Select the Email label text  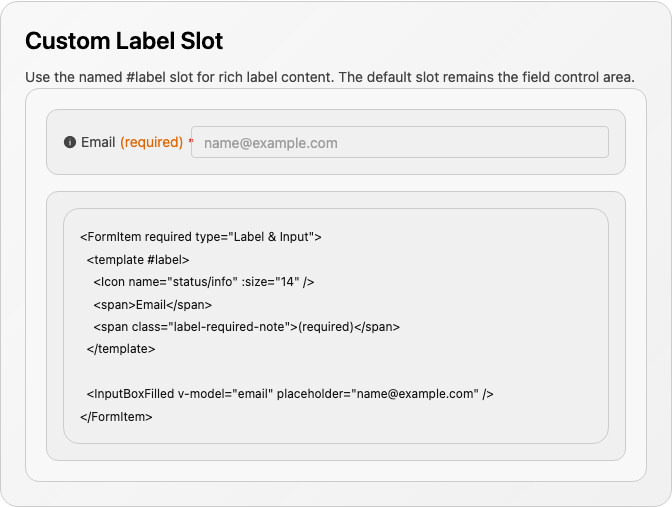click(x=98, y=142)
